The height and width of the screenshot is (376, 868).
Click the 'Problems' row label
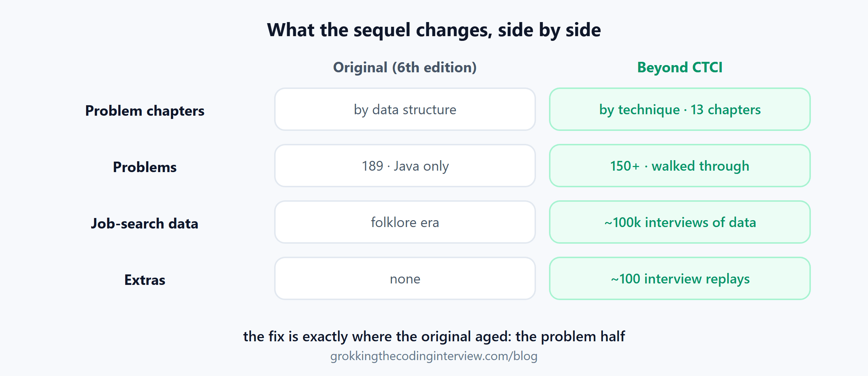click(x=145, y=167)
